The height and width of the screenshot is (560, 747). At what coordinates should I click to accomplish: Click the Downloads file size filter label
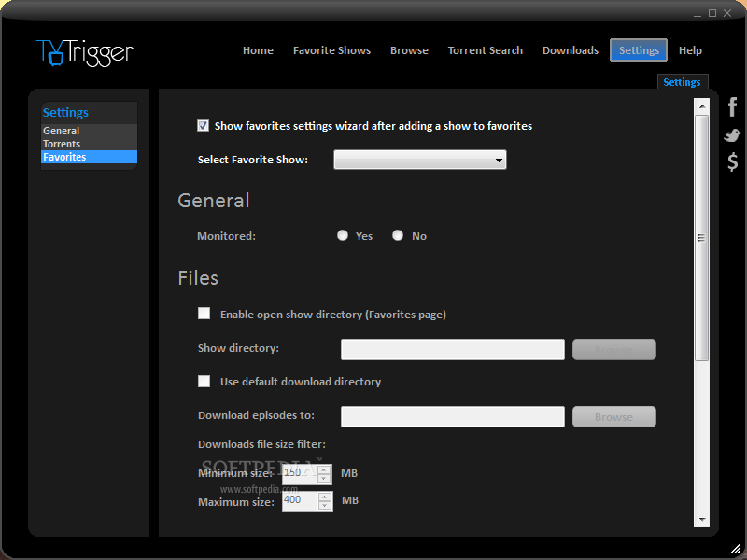point(262,444)
